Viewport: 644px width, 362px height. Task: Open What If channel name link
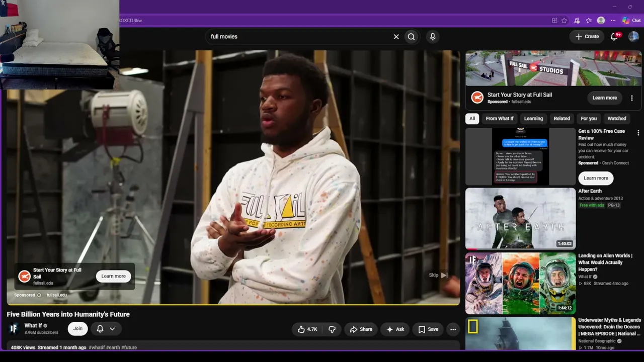33,326
